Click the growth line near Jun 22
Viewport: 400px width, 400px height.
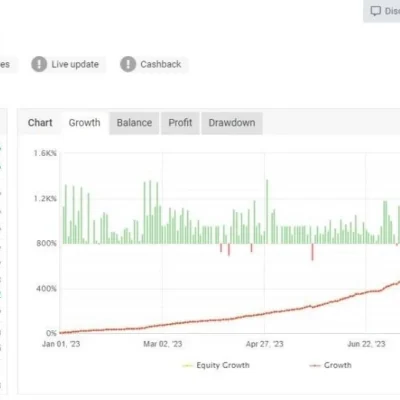click(366, 293)
